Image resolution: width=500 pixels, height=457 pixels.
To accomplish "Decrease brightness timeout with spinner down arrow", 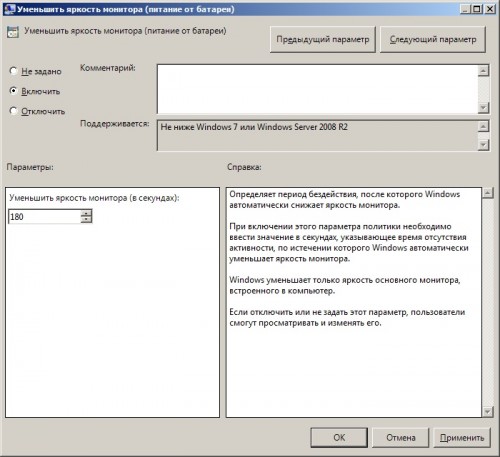I will (x=86, y=220).
